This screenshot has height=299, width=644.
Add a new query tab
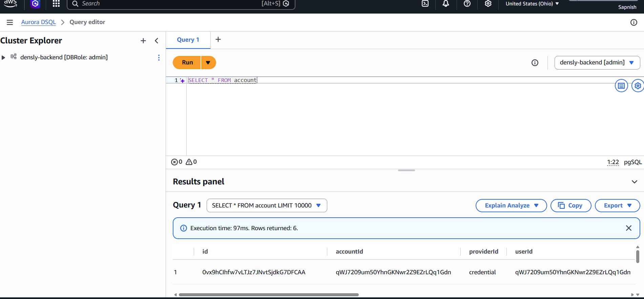(218, 40)
